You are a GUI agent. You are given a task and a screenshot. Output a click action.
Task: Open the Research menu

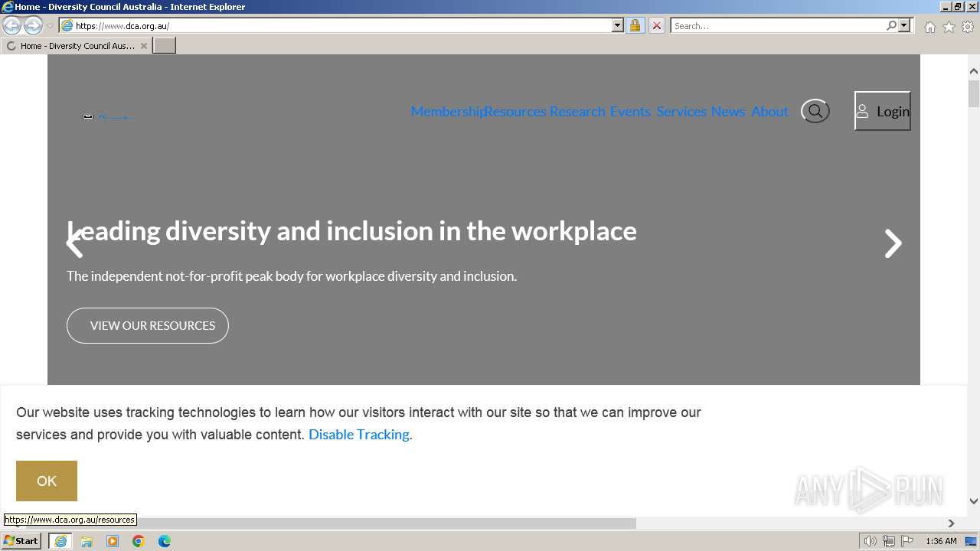[x=577, y=112]
